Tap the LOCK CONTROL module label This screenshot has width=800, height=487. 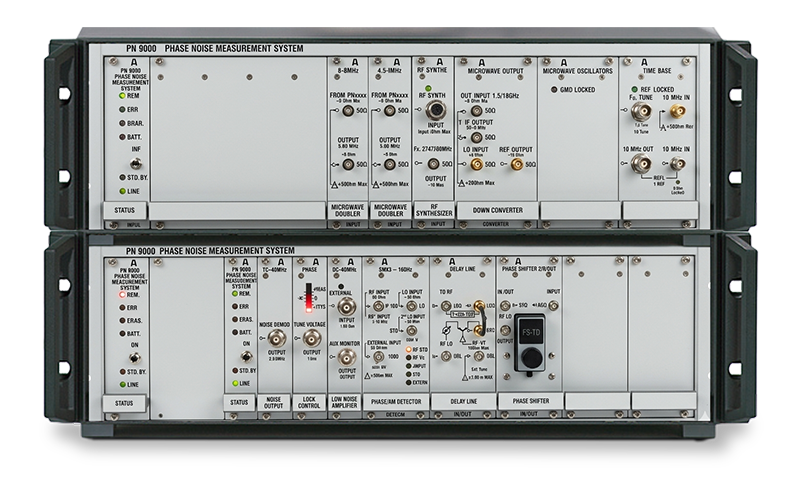pos(309,402)
